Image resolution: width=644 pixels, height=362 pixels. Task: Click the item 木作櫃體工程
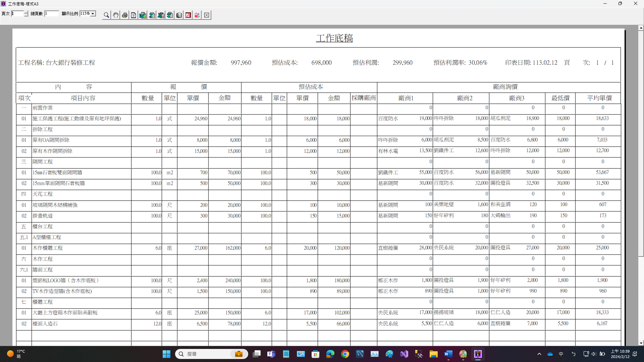(47, 248)
